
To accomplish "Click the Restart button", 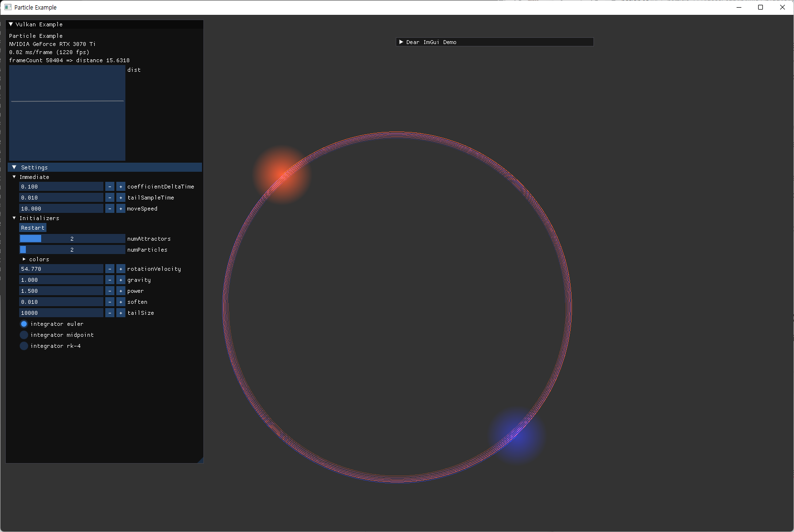I will pyautogui.click(x=33, y=228).
